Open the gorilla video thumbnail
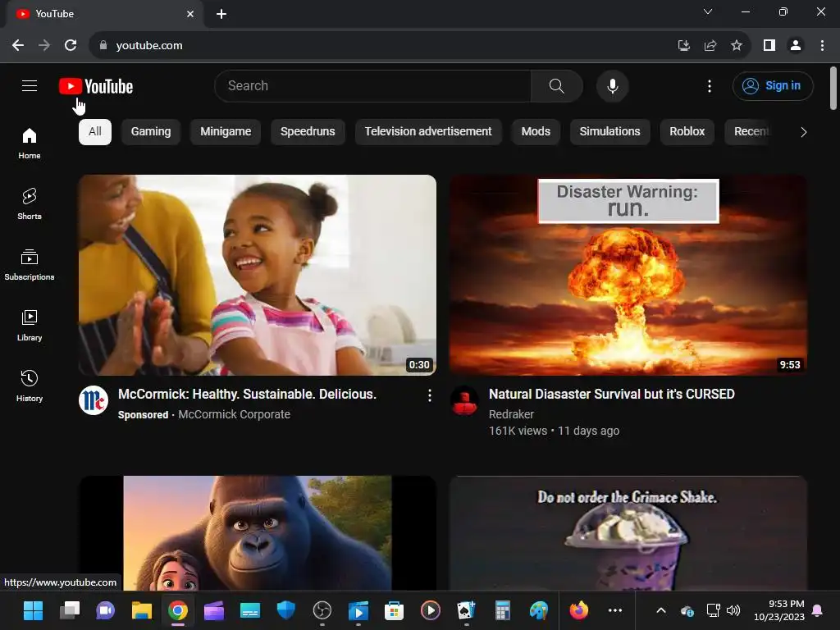The width and height of the screenshot is (840, 630). pyautogui.click(x=257, y=533)
